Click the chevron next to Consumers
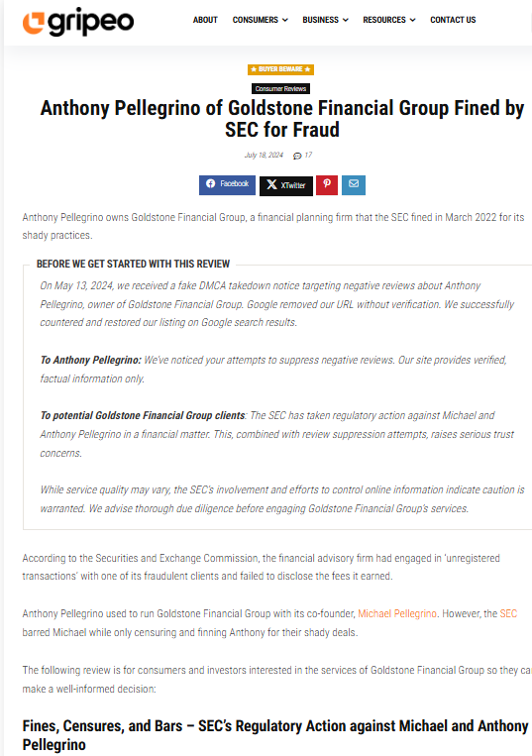Image resolution: width=532 pixels, height=756 pixels. (284, 20)
